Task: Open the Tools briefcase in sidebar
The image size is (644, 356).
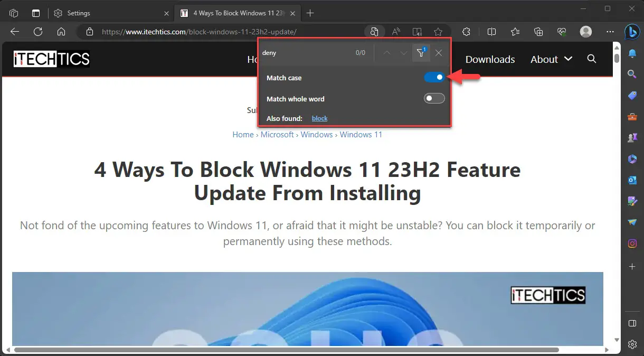Action: [632, 117]
